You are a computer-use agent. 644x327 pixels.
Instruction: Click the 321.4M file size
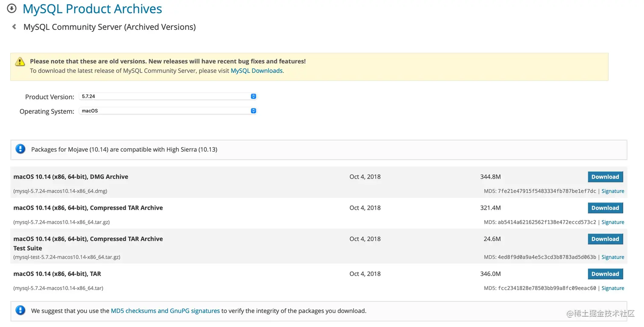click(490, 208)
